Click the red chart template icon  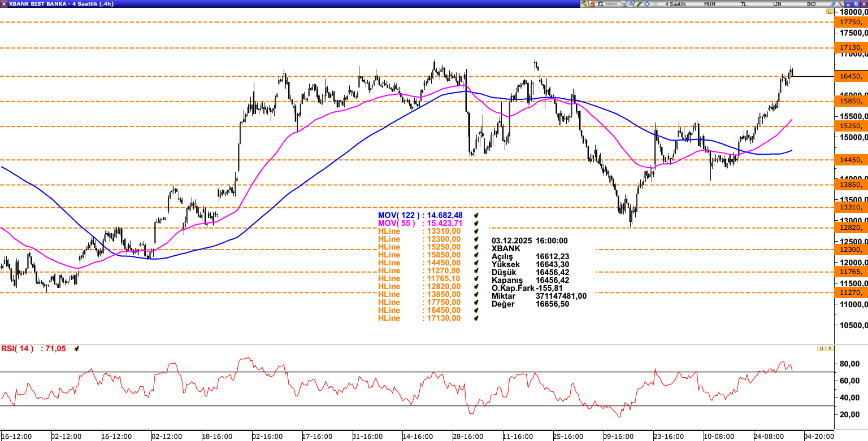point(592,4)
